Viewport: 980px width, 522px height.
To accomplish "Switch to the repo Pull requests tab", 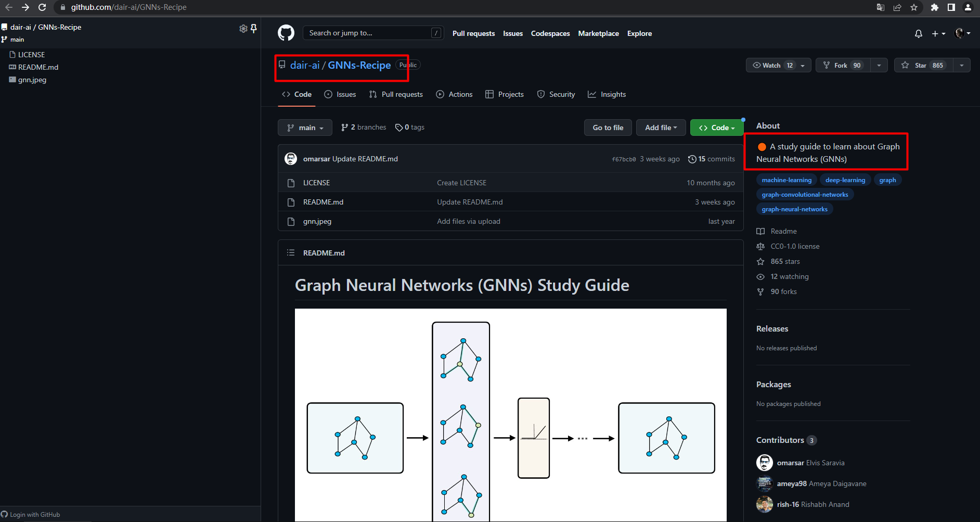I will coord(396,94).
